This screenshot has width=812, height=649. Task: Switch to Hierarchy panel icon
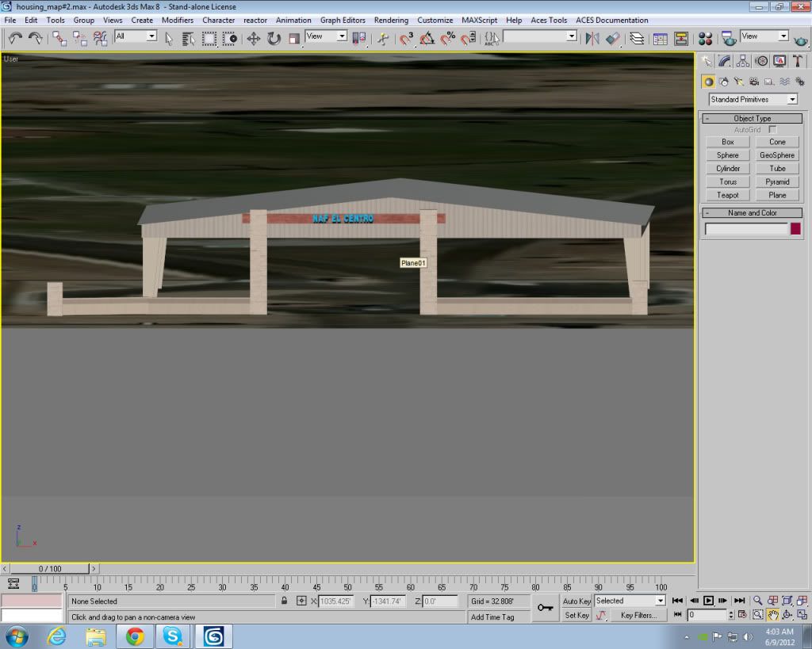point(743,61)
